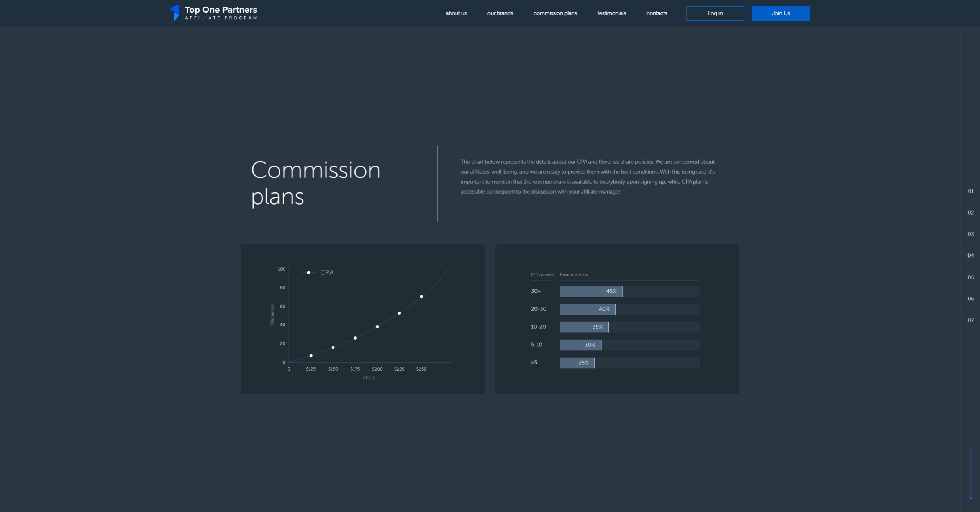The height and width of the screenshot is (512, 980).
Task: Click the Top One Partners logo icon
Action: (x=175, y=13)
